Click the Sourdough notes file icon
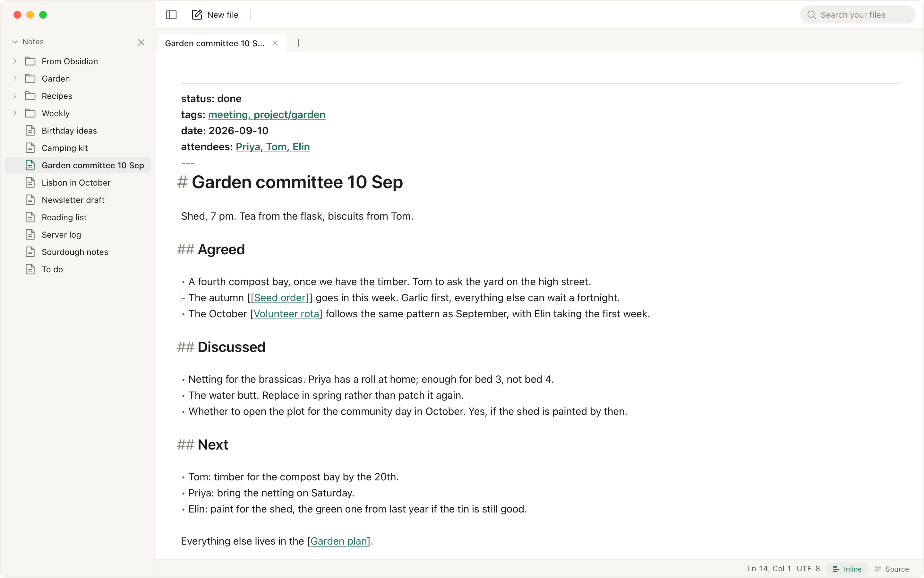This screenshot has height=578, width=924. coord(30,252)
